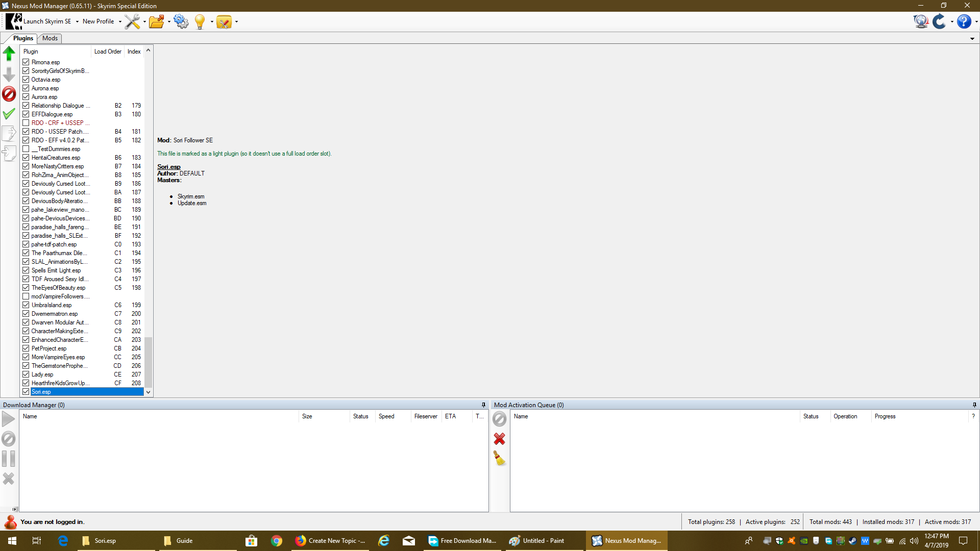Pin the Mod Activation Queue panel

(974, 405)
